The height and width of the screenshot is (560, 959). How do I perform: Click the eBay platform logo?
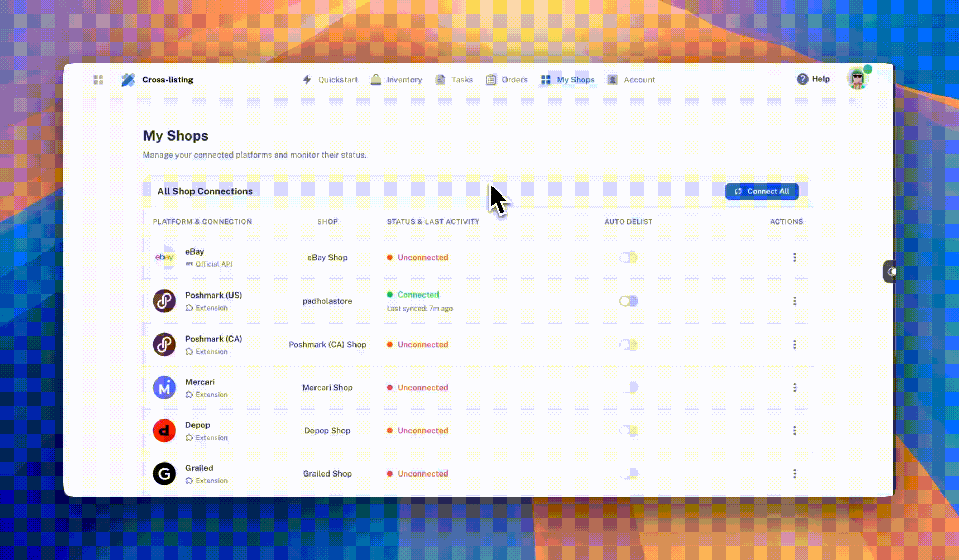pyautogui.click(x=164, y=257)
